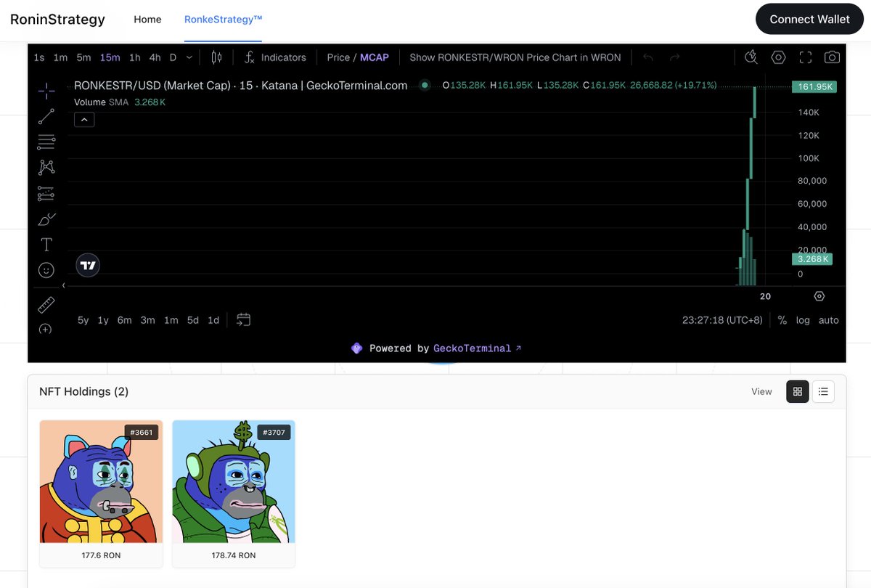The width and height of the screenshot is (871, 588).
Task: Open the Home tab
Action: tap(147, 20)
